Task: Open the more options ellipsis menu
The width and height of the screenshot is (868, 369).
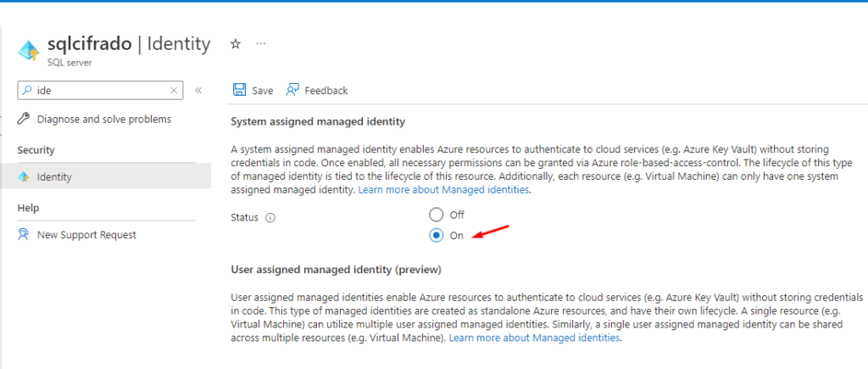Action: [x=261, y=44]
